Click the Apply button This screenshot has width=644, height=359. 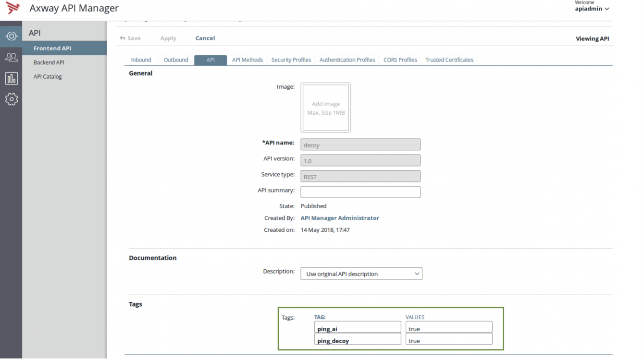point(168,38)
